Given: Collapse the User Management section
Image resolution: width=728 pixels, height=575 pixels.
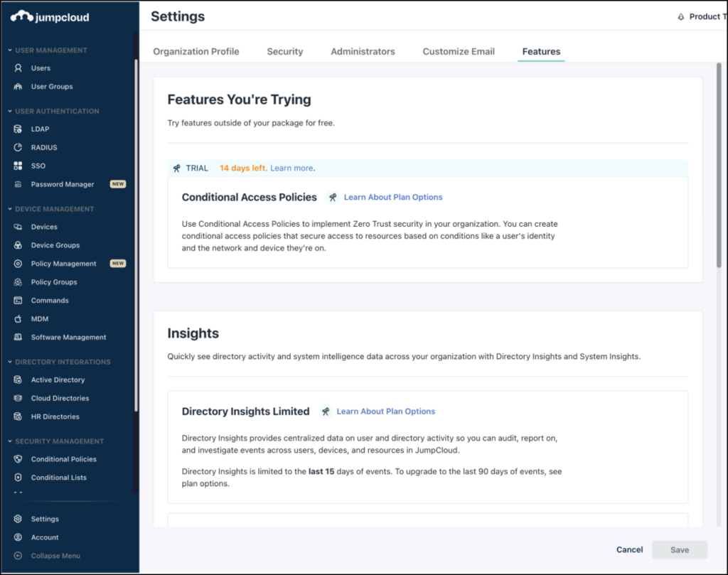Looking at the screenshot, I should point(10,50).
